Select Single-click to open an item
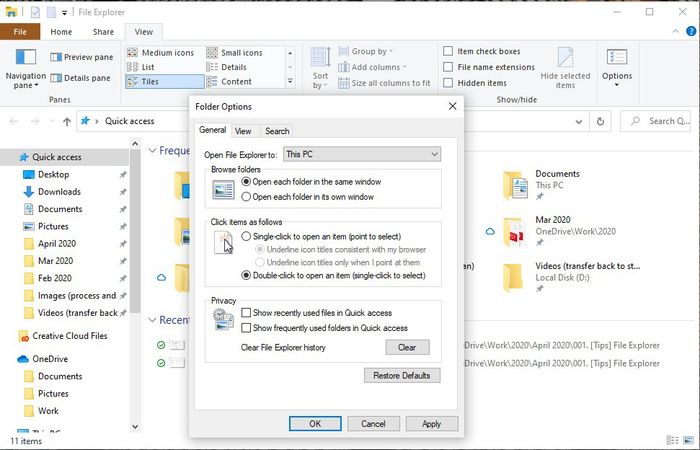The width and height of the screenshot is (700, 450). pyautogui.click(x=247, y=236)
